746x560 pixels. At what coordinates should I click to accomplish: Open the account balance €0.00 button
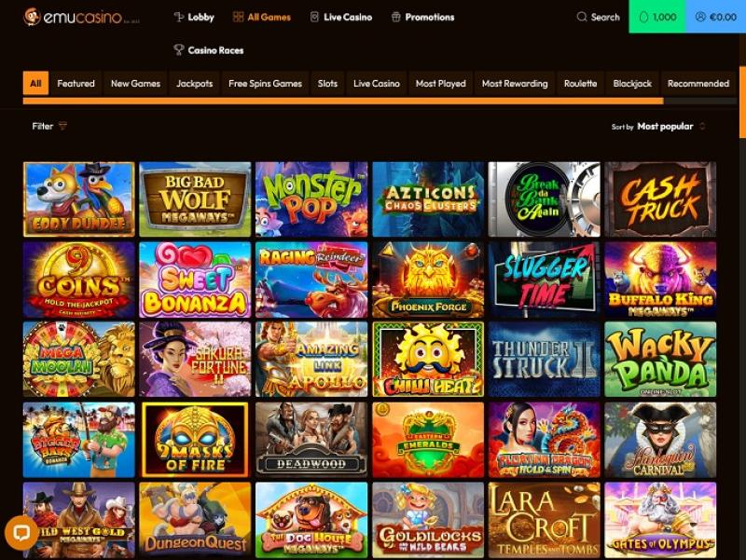716,17
